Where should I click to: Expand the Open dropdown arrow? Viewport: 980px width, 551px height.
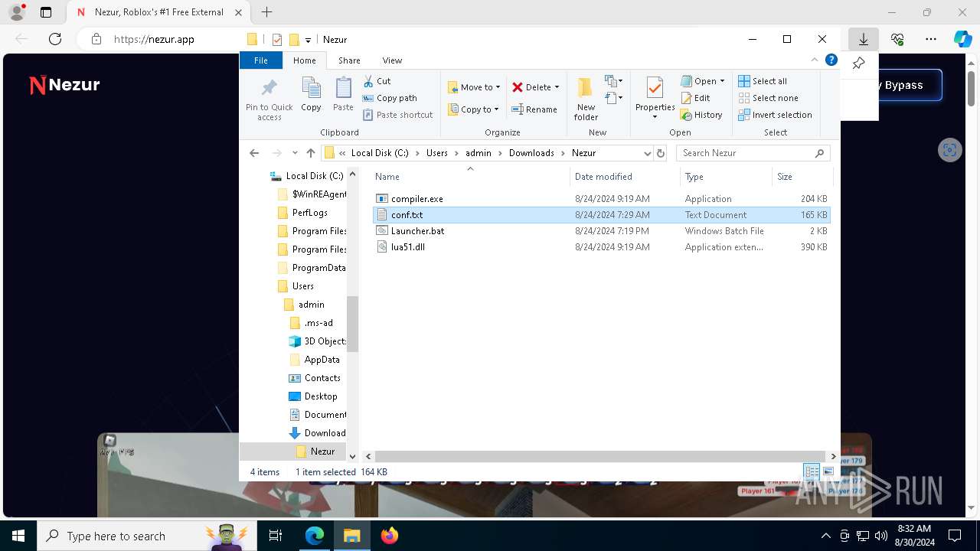pos(722,81)
